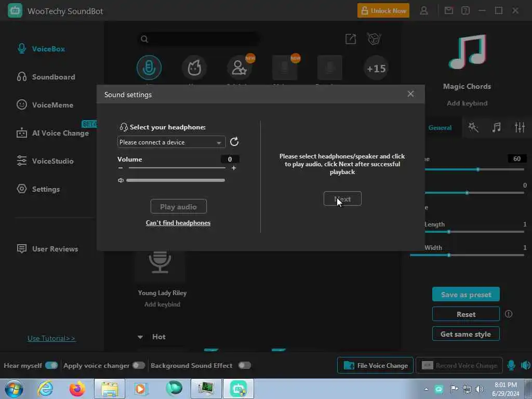Open Record Voice Change
The image size is (532, 399).
[459, 365]
